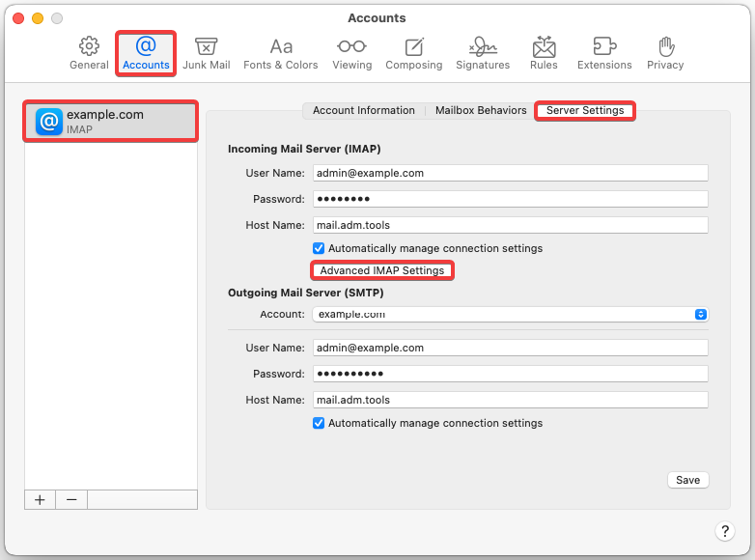Switch to the Mailbox Behaviors tab
The height and width of the screenshot is (560, 755).
(481, 111)
